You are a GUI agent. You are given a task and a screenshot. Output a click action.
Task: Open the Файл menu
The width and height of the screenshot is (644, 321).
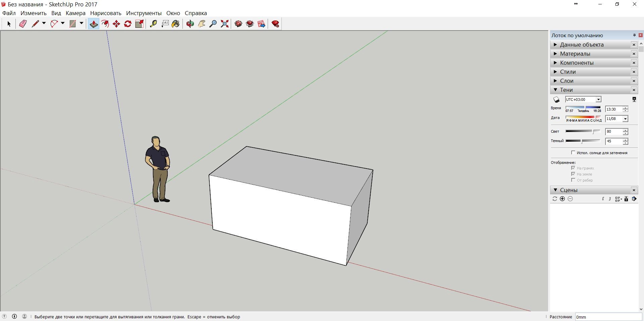(x=9, y=13)
